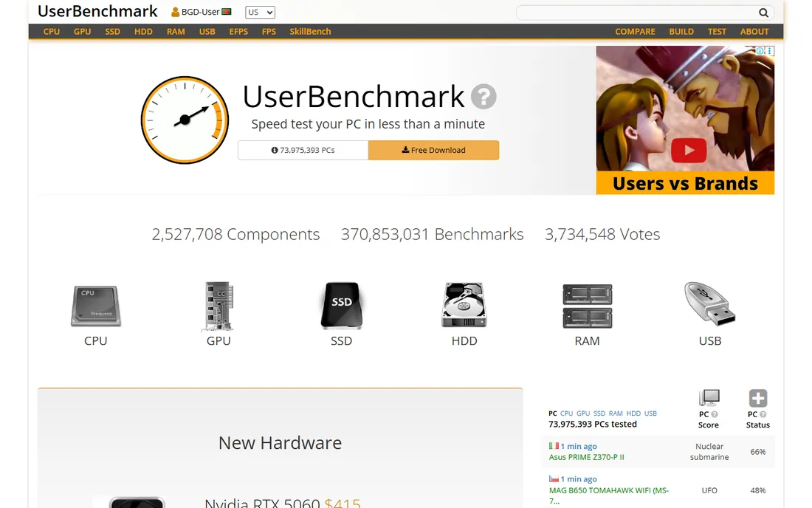Open the Users vs Brands banner caption
This screenshot has height=508, width=812.
[x=685, y=183]
